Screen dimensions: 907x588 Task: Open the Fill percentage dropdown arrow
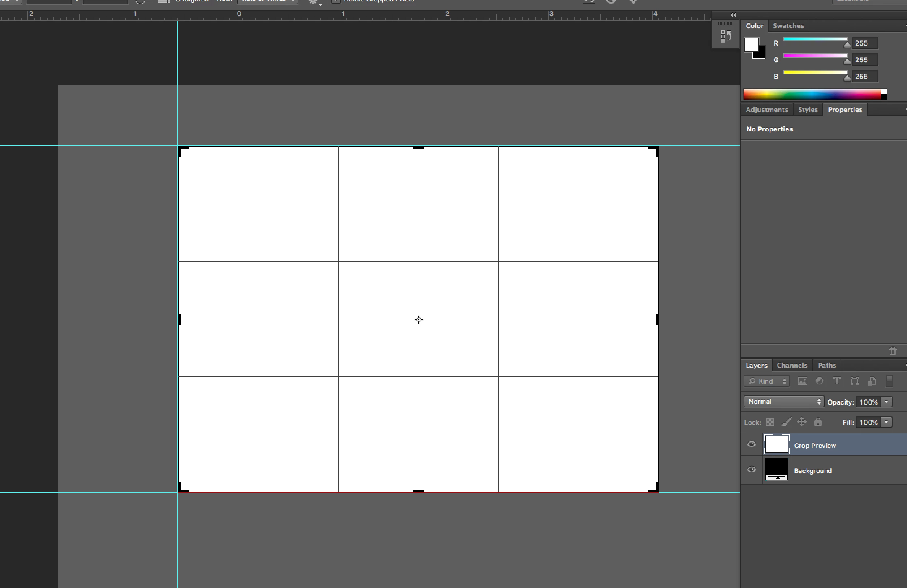[x=886, y=422]
